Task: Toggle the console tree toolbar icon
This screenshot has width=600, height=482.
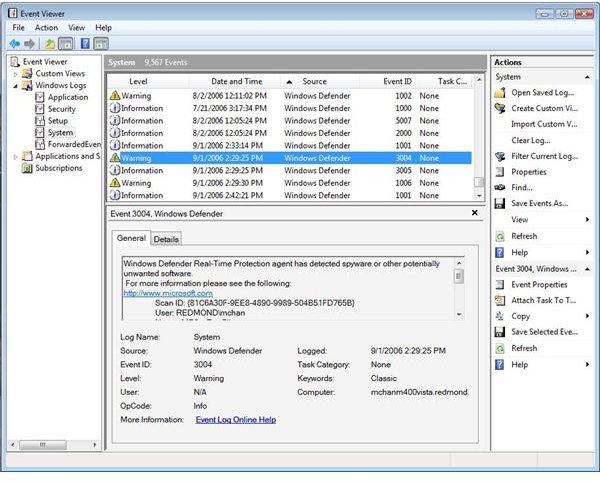Action: [x=66, y=44]
